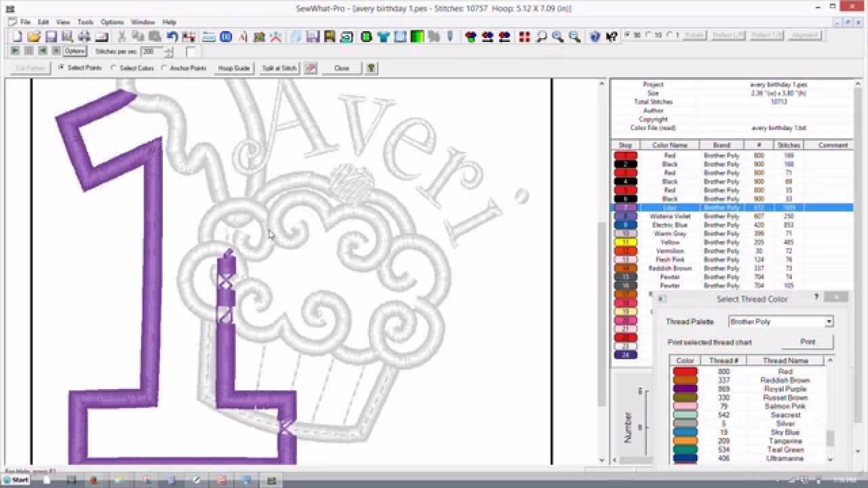The width and height of the screenshot is (868, 488).
Task: Click the t-shirt icon in toolbar
Action: coord(383,37)
